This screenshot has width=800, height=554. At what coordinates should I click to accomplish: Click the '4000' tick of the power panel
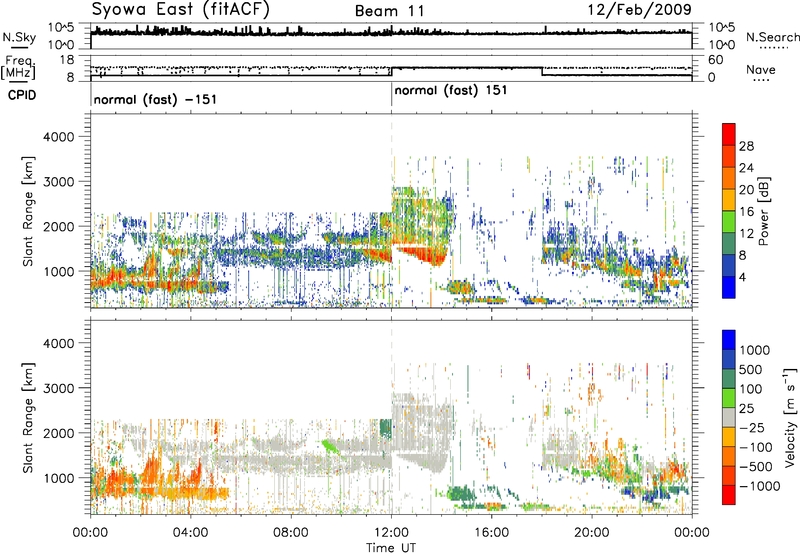click(x=59, y=137)
